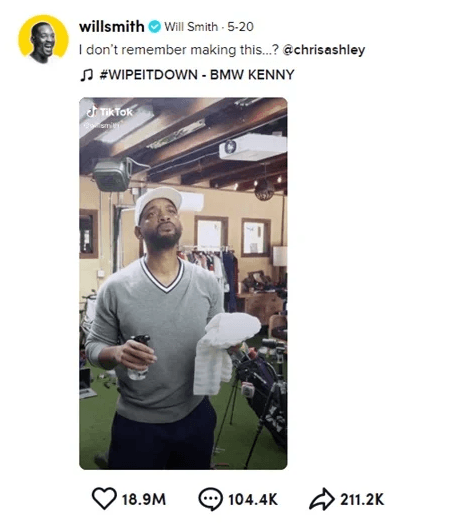This screenshot has width=454, height=524.
Task: Click the @willsmith watermark in video
Action: [x=102, y=126]
